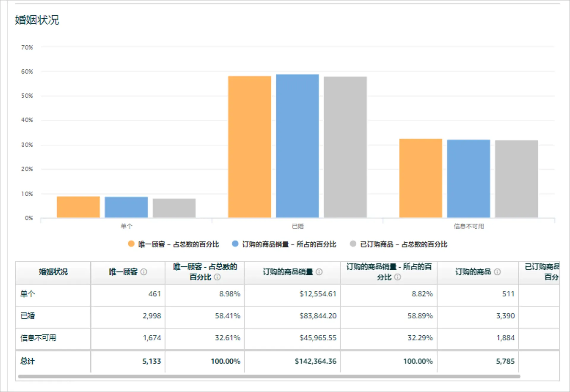
Task: Click the cell value 511
Action: click(508, 294)
